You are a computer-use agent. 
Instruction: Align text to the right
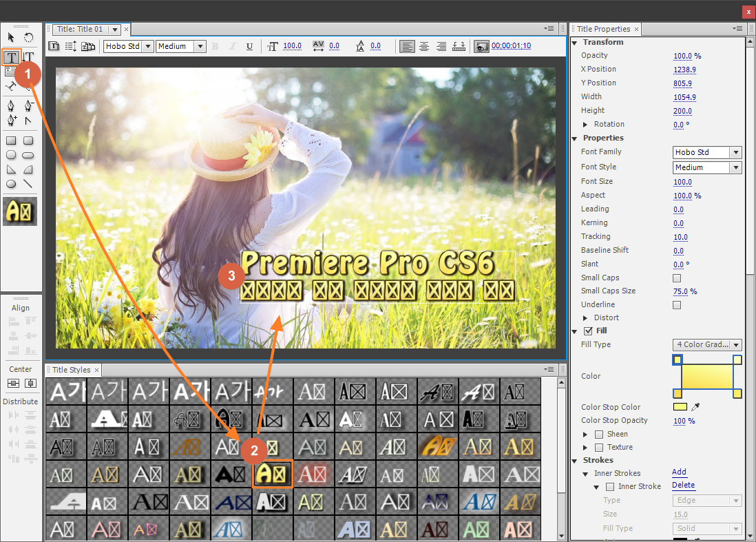[x=441, y=46]
